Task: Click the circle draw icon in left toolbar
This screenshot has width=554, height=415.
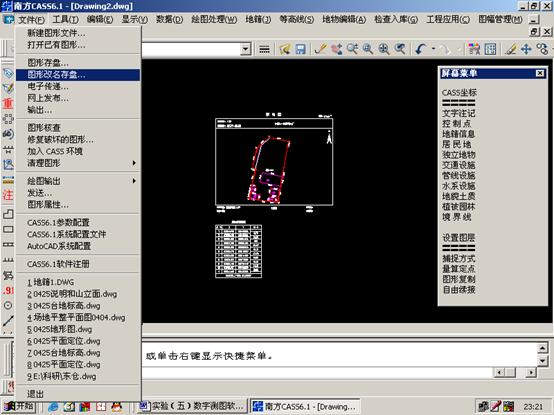Action: click(x=8, y=305)
